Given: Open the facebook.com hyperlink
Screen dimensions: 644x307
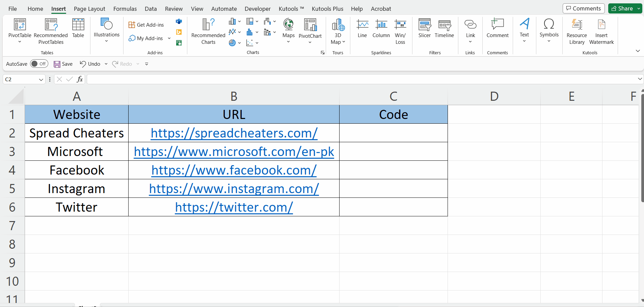Looking at the screenshot, I should pyautogui.click(x=234, y=170).
